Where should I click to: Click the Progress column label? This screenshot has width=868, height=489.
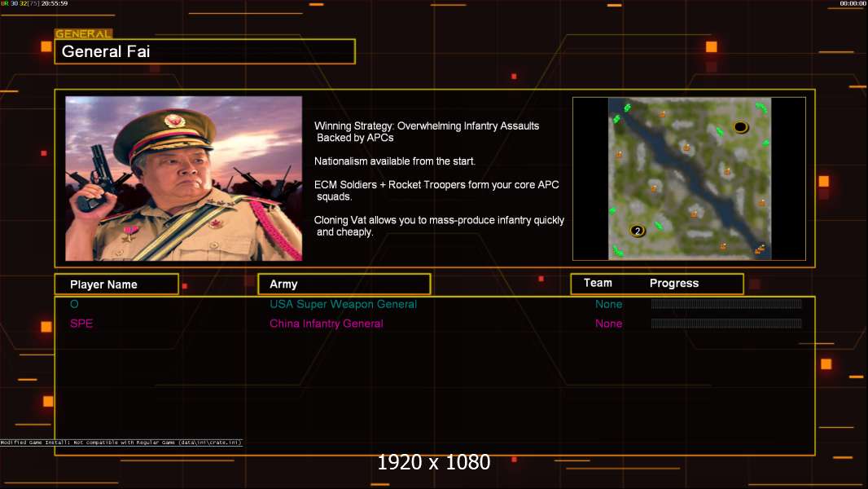point(673,283)
